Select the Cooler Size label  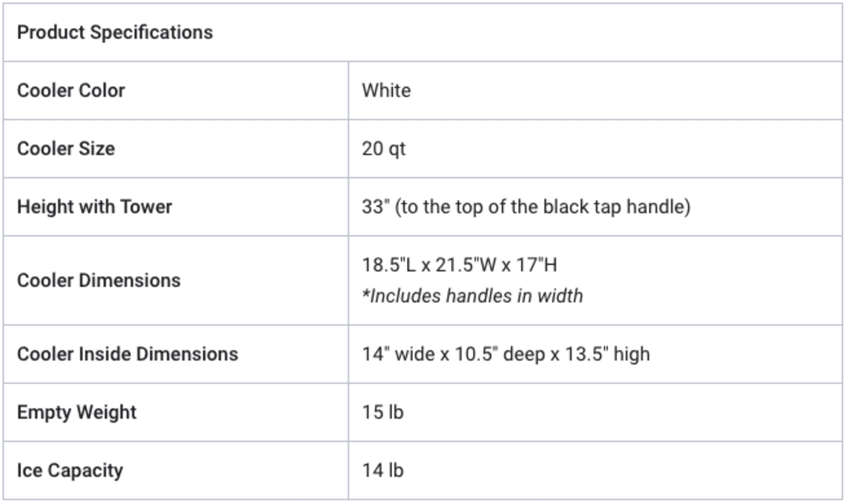coord(66,148)
